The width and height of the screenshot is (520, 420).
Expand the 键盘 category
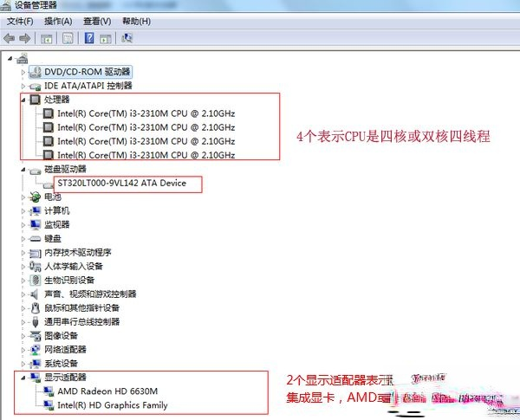pyautogui.click(x=23, y=239)
